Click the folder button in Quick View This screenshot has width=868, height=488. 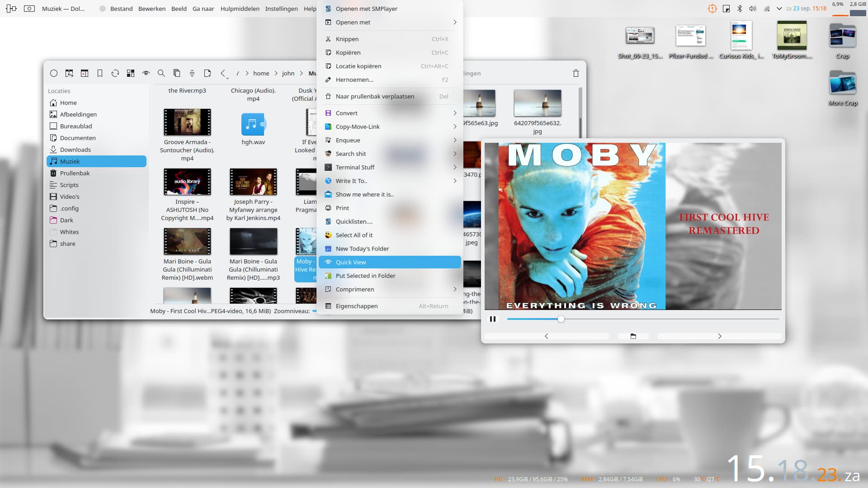click(x=633, y=336)
